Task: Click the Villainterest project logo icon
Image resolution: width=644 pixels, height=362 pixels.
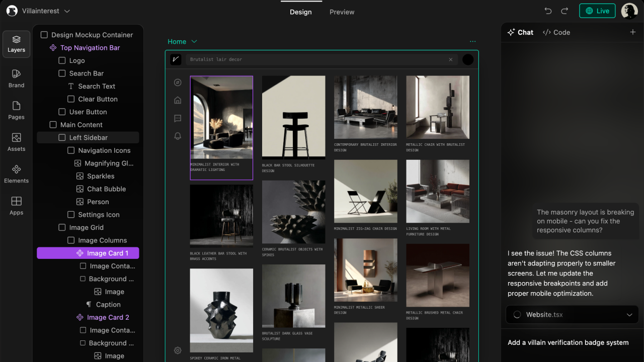Action: pos(12,11)
